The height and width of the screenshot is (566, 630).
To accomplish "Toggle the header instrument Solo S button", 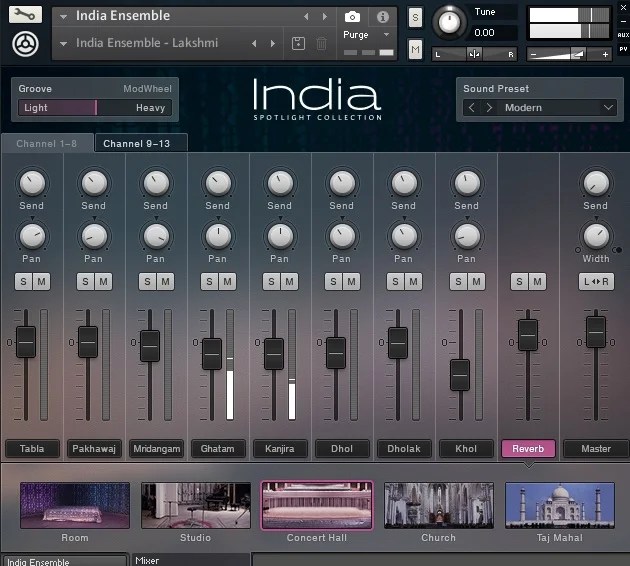I will [x=415, y=18].
